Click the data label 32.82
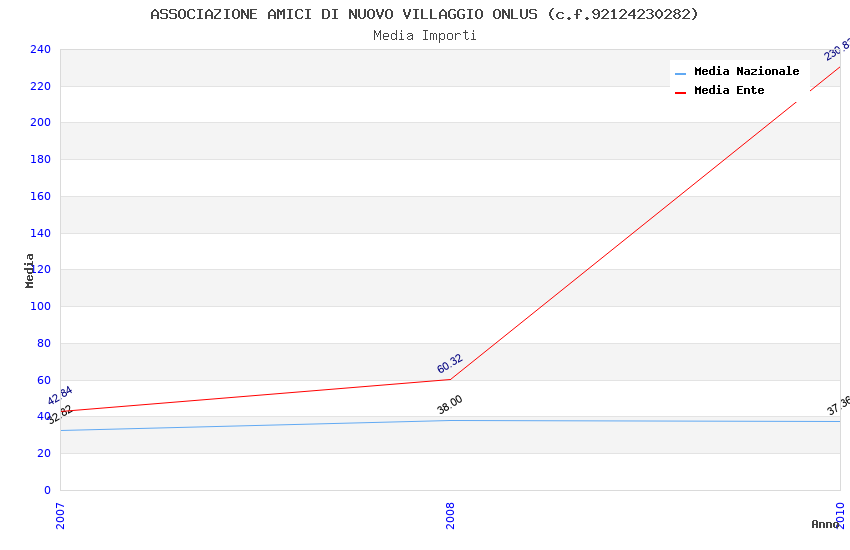This screenshot has height=550, width=850. click(60, 415)
